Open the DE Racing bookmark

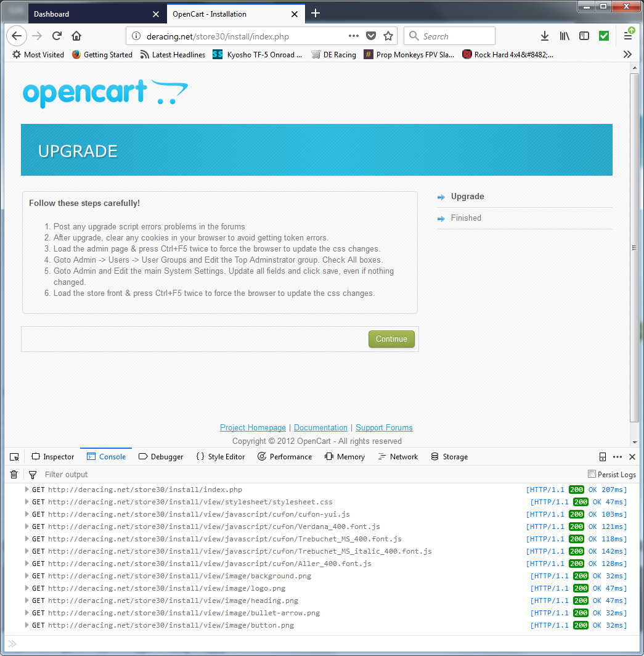[x=334, y=55]
